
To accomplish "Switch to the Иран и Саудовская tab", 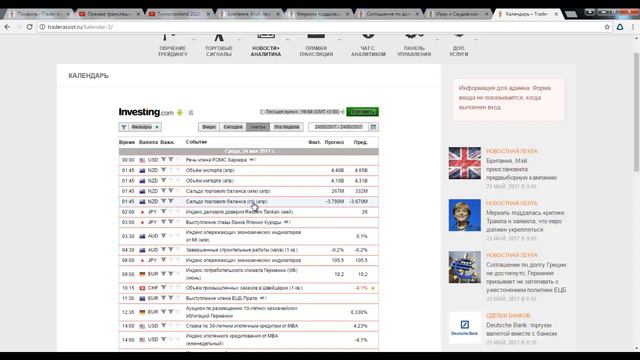I will pyautogui.click(x=457, y=14).
